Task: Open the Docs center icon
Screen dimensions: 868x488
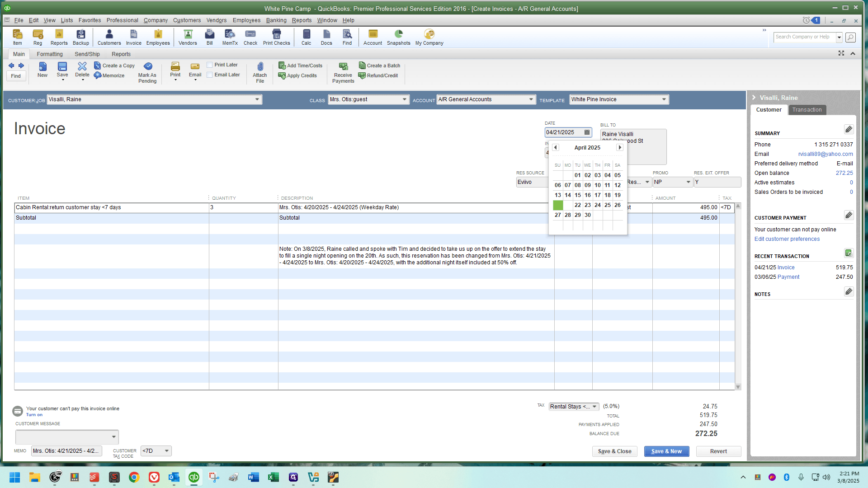Action: click(x=326, y=37)
